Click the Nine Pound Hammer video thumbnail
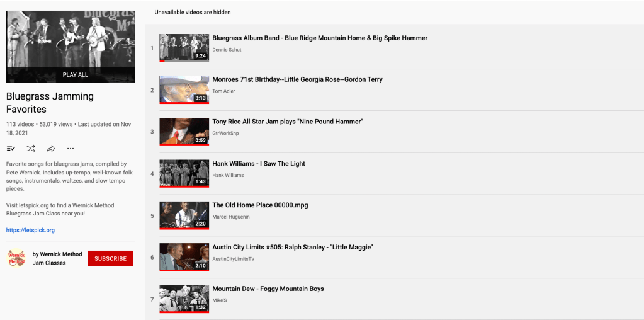 click(x=184, y=132)
